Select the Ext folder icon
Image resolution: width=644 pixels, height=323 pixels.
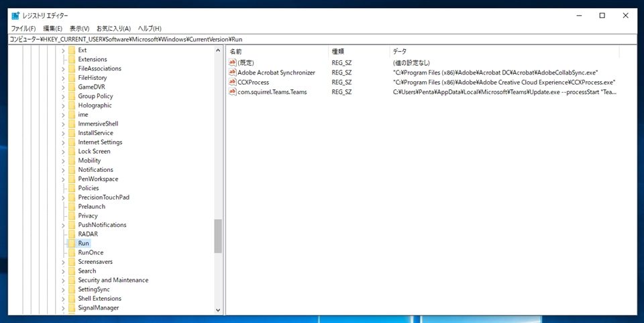72,50
